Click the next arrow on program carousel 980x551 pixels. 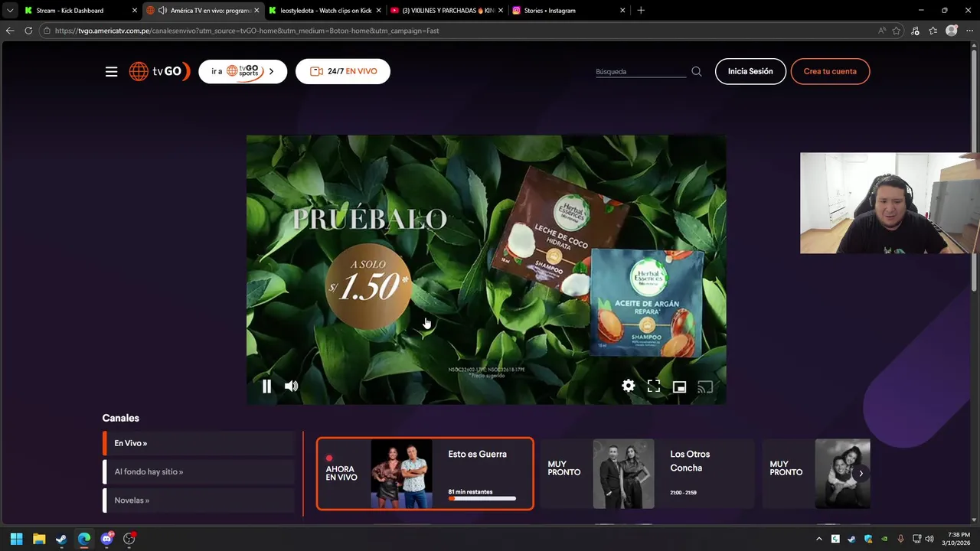click(861, 473)
